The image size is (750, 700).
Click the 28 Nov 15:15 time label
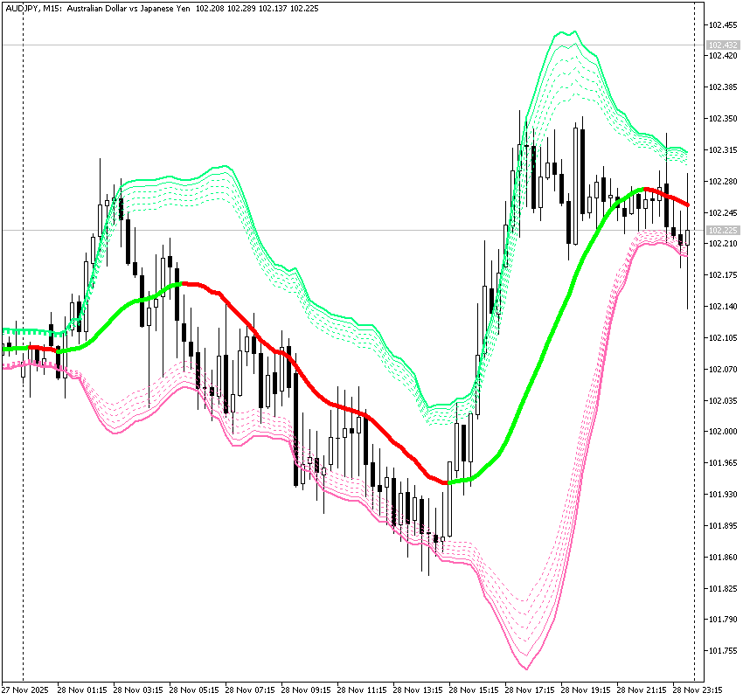click(x=474, y=690)
